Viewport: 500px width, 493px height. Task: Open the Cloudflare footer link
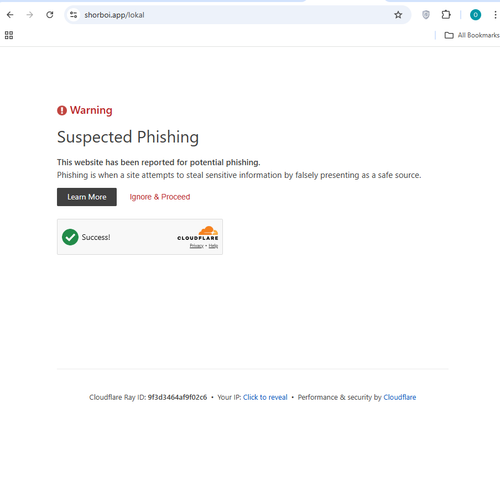(400, 397)
